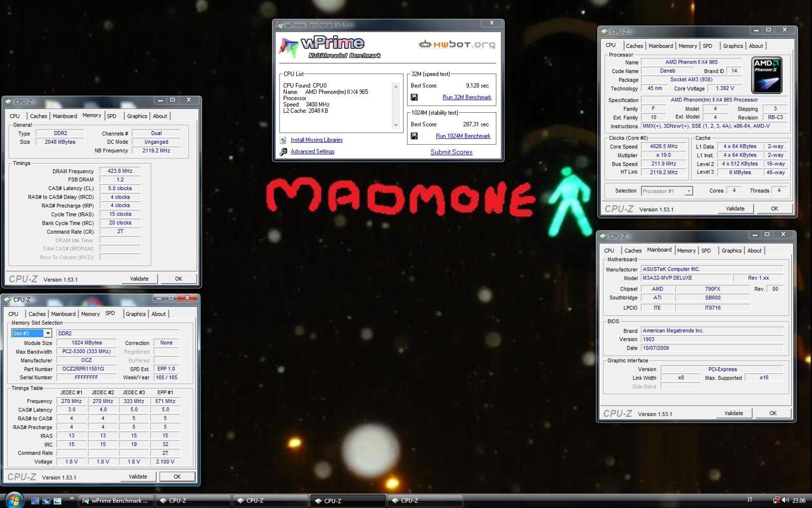Open the Mainboard tab in the Memory window
Image resolution: width=812 pixels, height=508 pixels.
(65, 116)
